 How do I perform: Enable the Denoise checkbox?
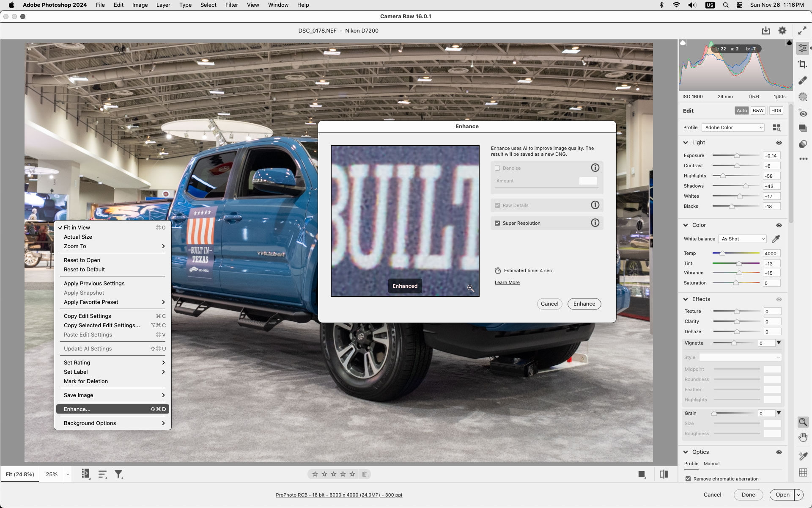(498, 168)
